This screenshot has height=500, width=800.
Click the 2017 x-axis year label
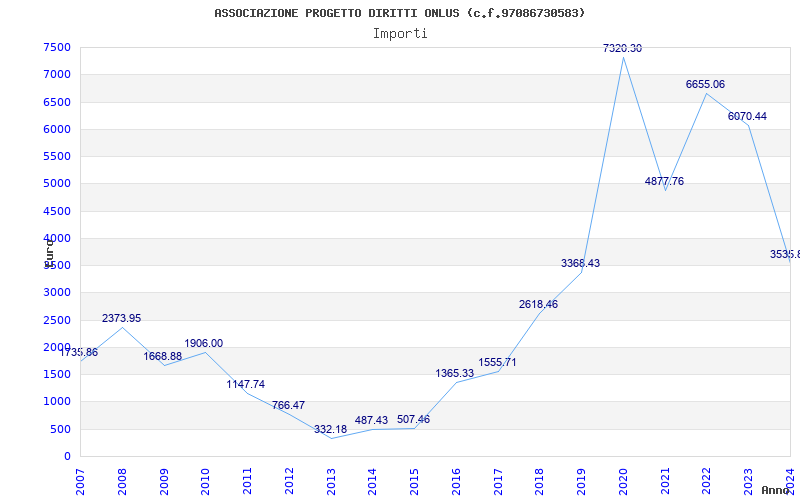498,481
